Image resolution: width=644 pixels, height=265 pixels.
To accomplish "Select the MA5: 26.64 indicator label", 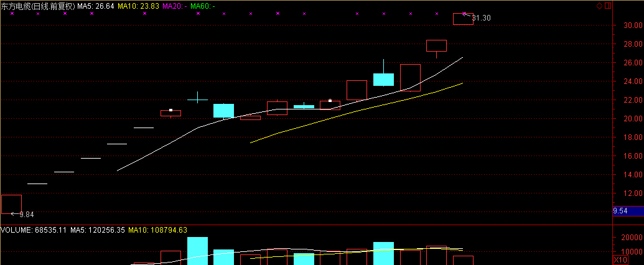I will click(x=96, y=6).
